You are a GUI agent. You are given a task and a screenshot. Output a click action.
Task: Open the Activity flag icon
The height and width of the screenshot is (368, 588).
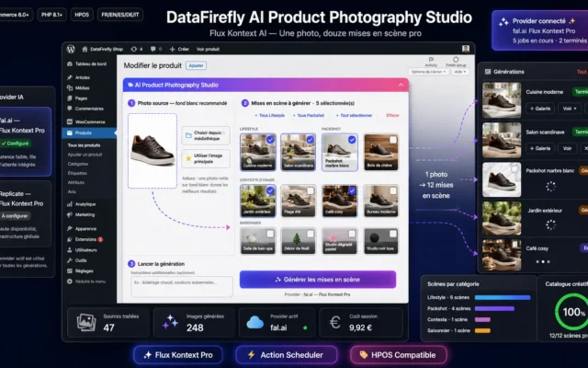pyautogui.click(x=431, y=59)
